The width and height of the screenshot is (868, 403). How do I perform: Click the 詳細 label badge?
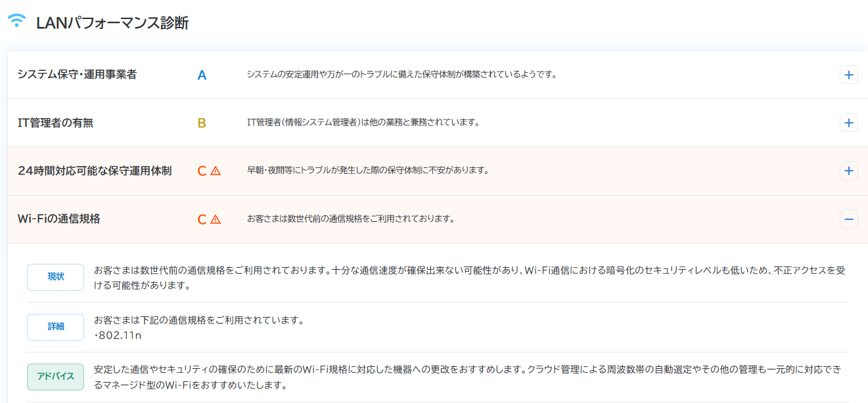point(56,327)
